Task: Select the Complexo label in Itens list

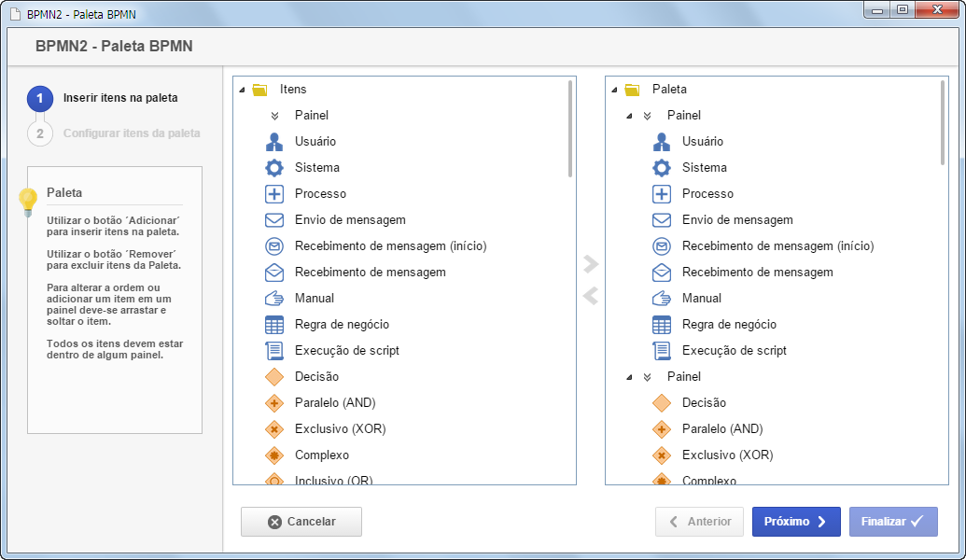Action: pos(322,455)
